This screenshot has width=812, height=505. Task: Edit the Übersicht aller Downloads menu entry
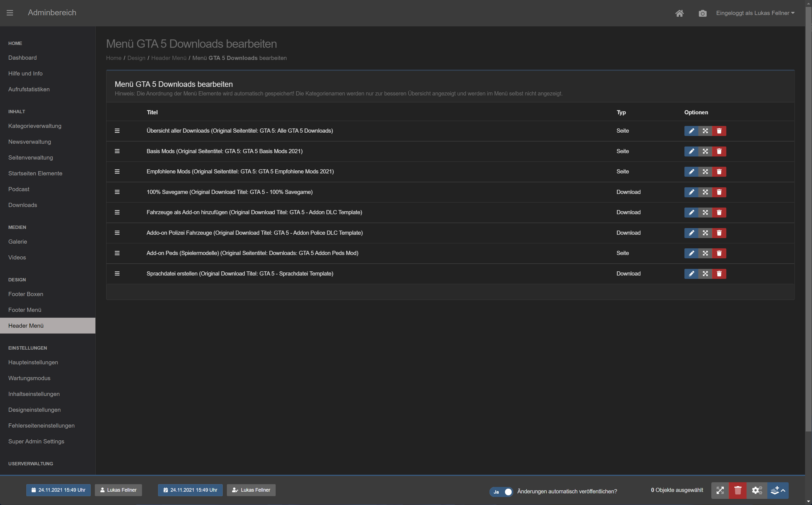tap(691, 131)
